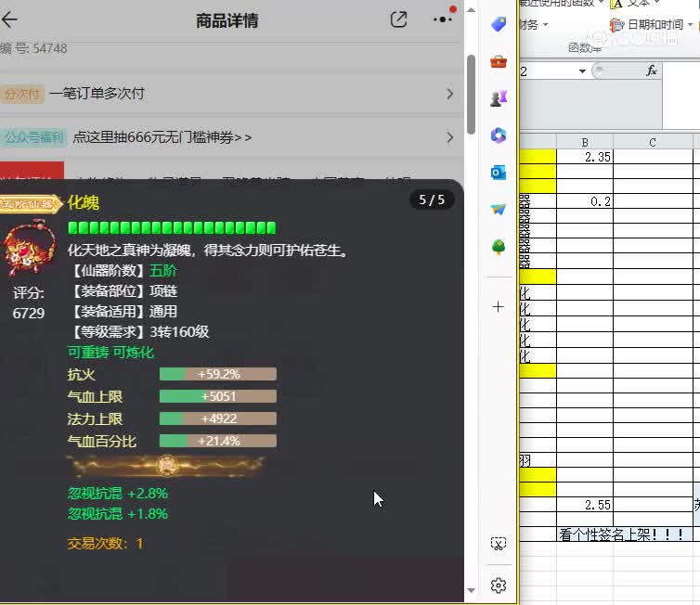Click the page scrollbar thumb
This screenshot has height=605, width=700.
[x=471, y=94]
